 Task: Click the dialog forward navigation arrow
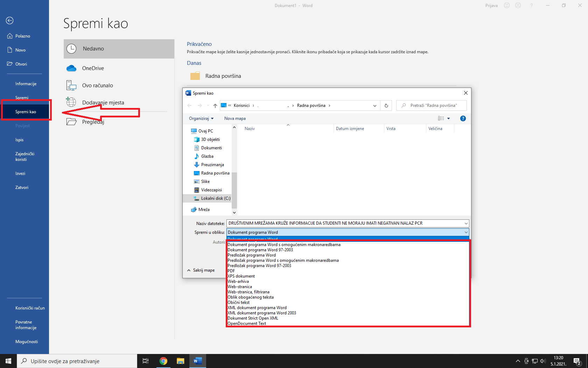point(199,105)
